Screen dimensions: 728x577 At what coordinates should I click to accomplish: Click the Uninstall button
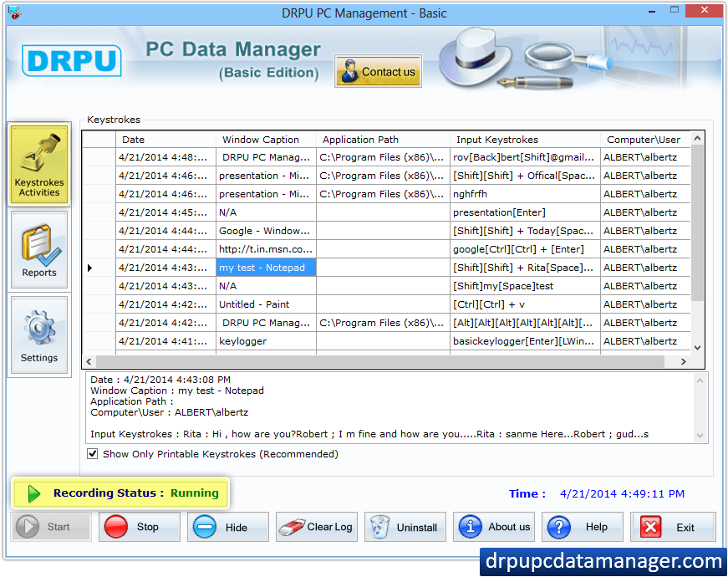point(405,527)
